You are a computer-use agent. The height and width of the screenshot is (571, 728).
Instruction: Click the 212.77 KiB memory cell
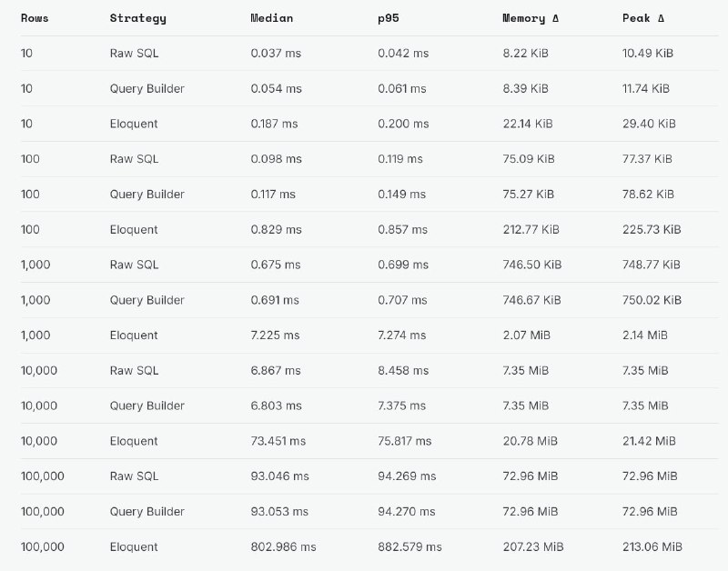[531, 230]
